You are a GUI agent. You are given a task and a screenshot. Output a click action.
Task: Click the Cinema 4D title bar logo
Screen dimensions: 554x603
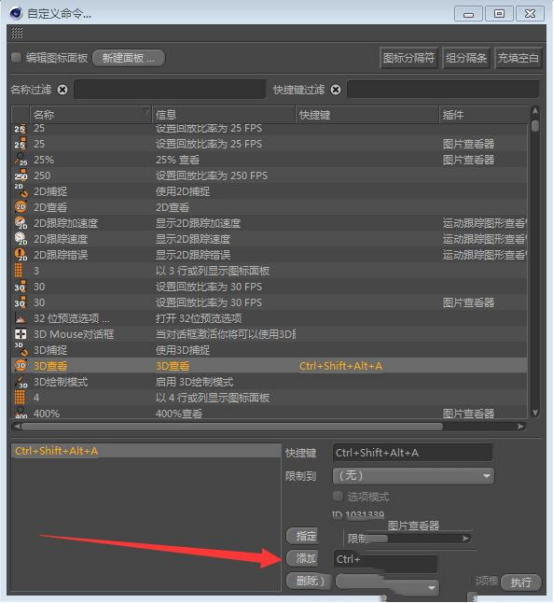(16, 13)
